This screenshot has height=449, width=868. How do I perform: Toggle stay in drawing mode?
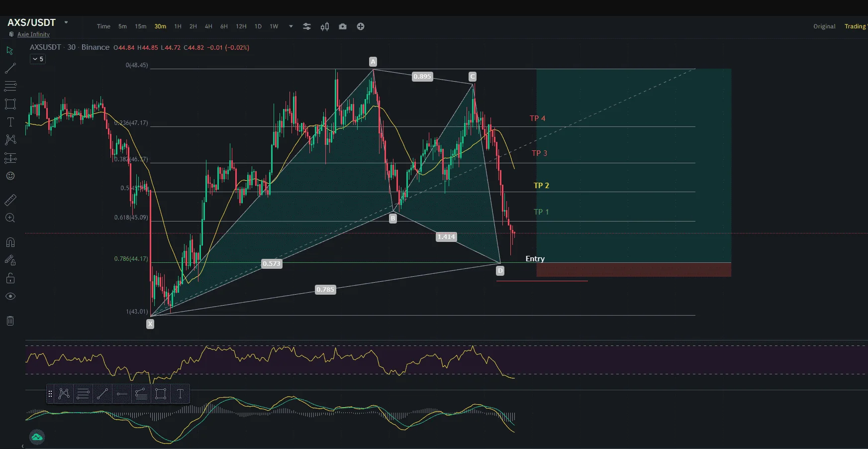pos(10,260)
